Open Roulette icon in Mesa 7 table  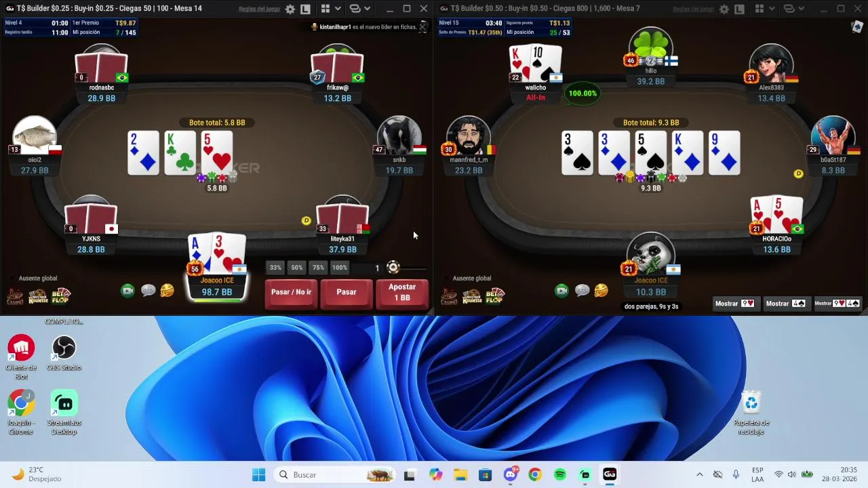pyautogui.click(x=472, y=296)
